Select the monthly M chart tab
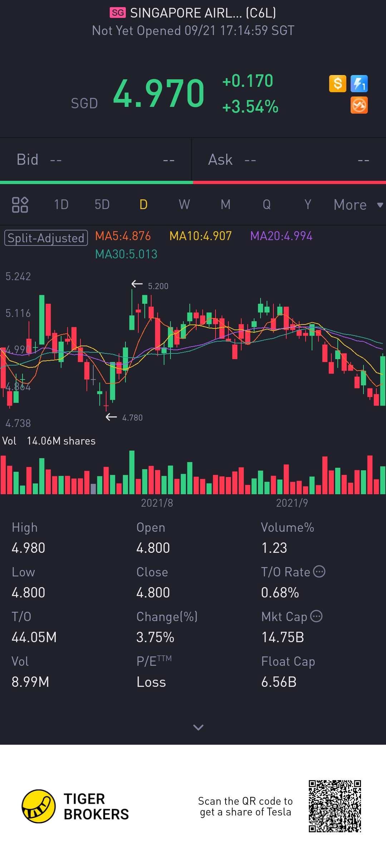This screenshot has height=868, width=386. coord(226,205)
